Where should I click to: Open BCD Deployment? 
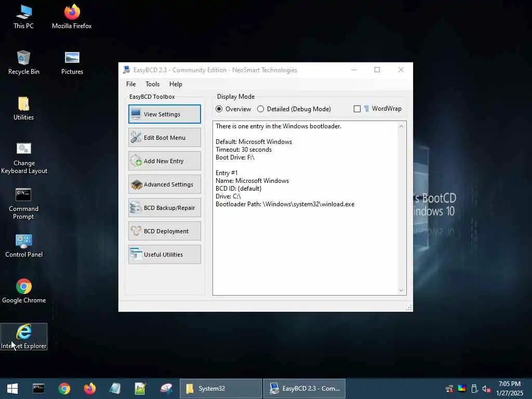[x=165, y=231]
